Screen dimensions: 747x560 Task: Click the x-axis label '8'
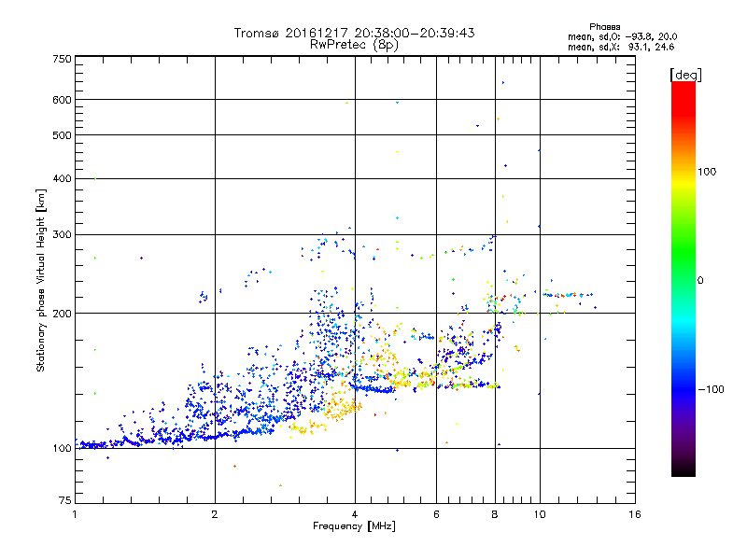[x=495, y=514]
